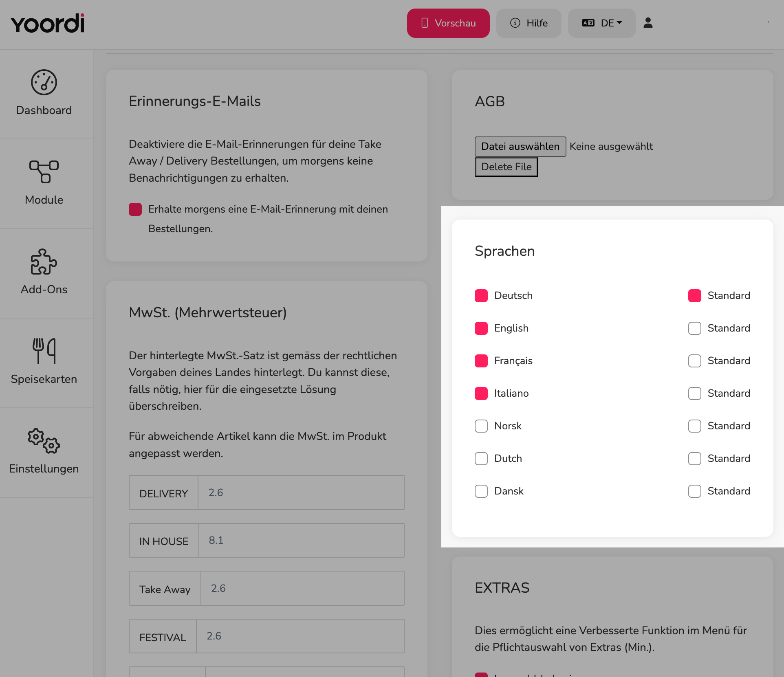The height and width of the screenshot is (677, 784).
Task: Select the Speisekarten menu label
Action: point(44,379)
